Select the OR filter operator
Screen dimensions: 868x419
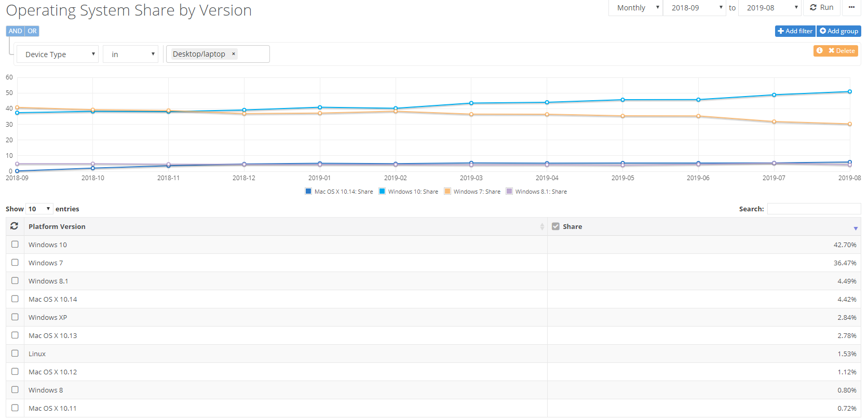[x=32, y=31]
